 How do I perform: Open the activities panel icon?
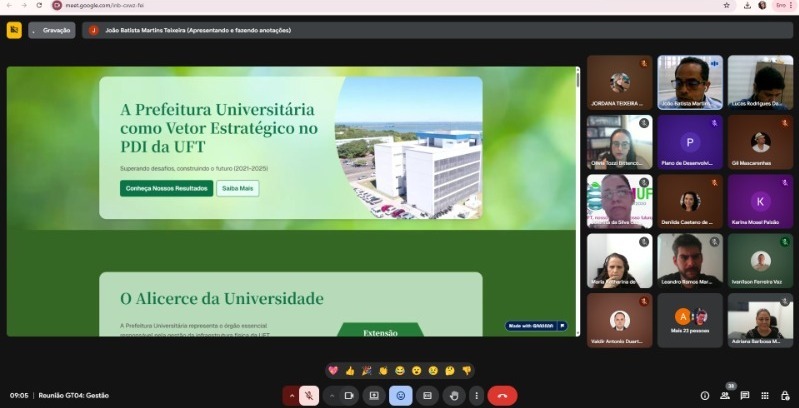pos(765,395)
